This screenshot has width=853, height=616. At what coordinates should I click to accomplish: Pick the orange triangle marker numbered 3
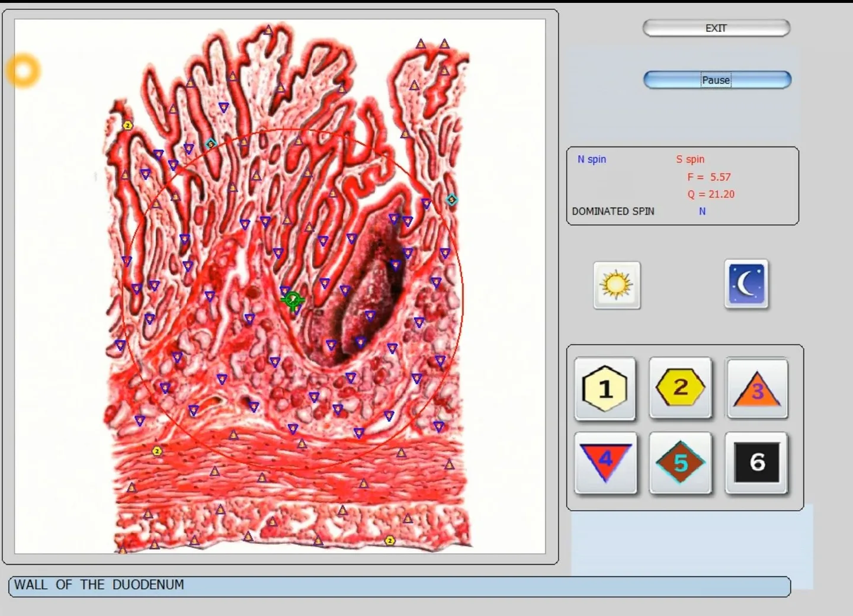point(757,389)
